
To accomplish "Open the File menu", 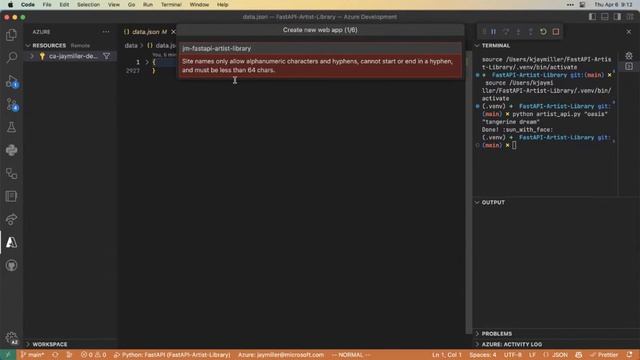I will (47, 4).
